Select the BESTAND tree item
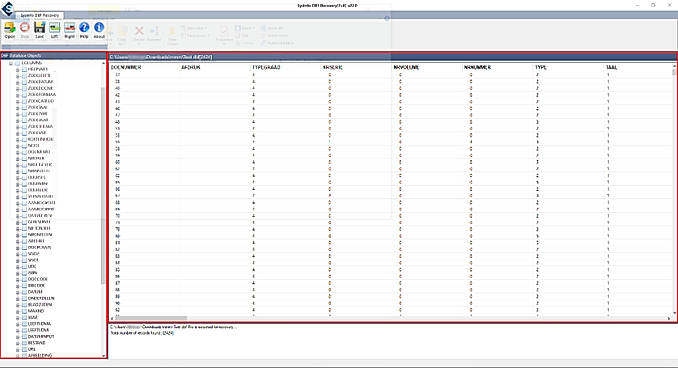 click(37, 343)
